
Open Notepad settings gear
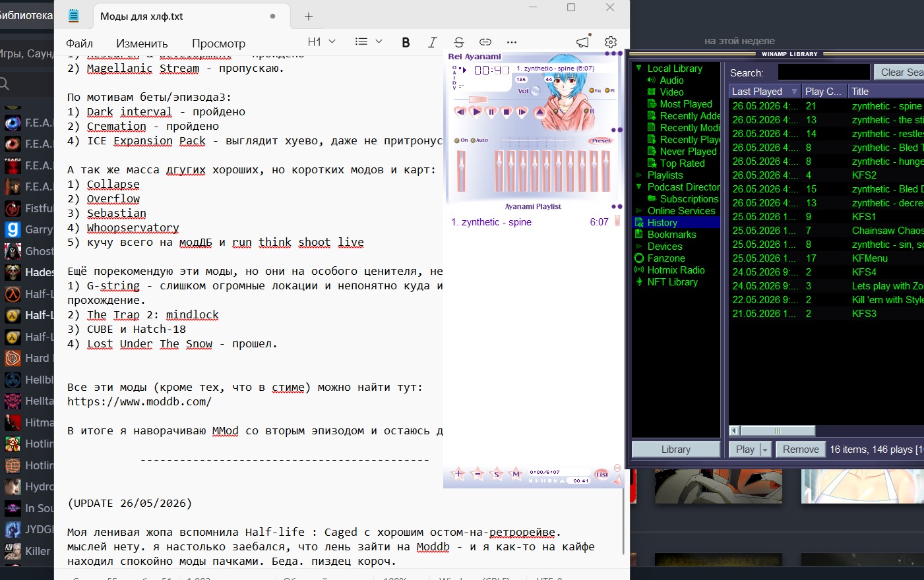[x=611, y=42]
